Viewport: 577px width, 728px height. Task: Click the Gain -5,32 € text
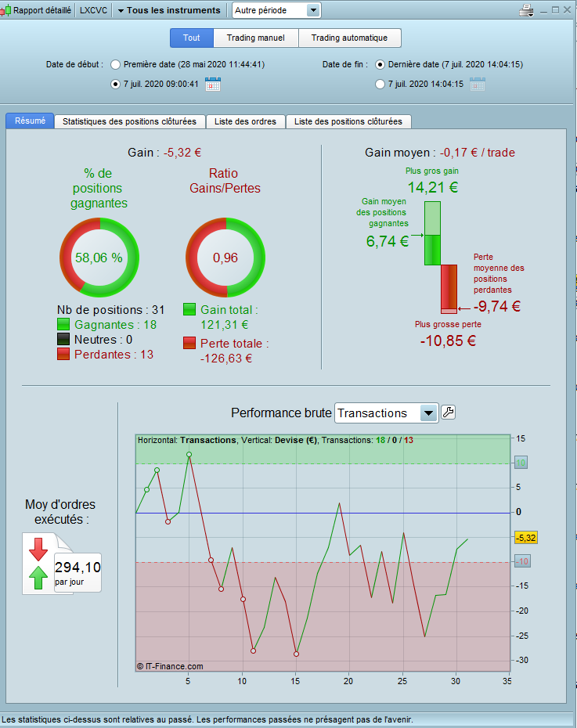point(164,153)
